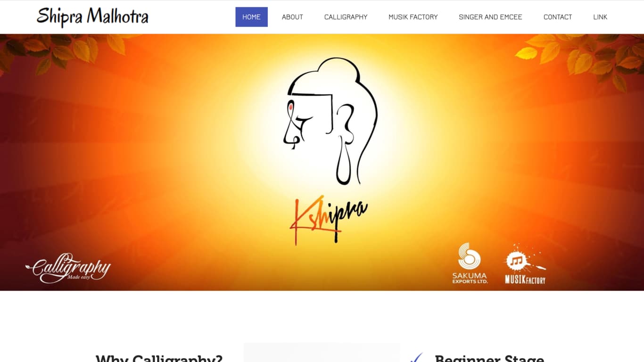This screenshot has width=644, height=362.
Task: Click the Calligraphy Made easy logo
Action: pos(68,268)
